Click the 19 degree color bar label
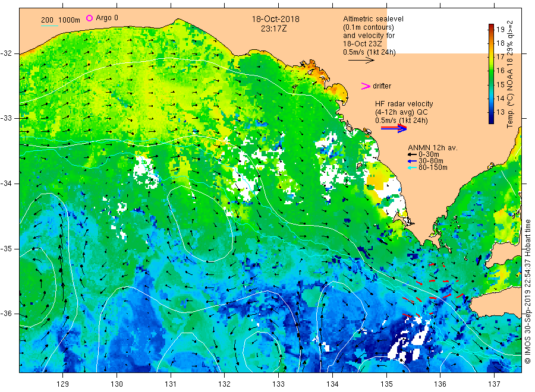This screenshot has width=535, height=392. (x=500, y=29)
